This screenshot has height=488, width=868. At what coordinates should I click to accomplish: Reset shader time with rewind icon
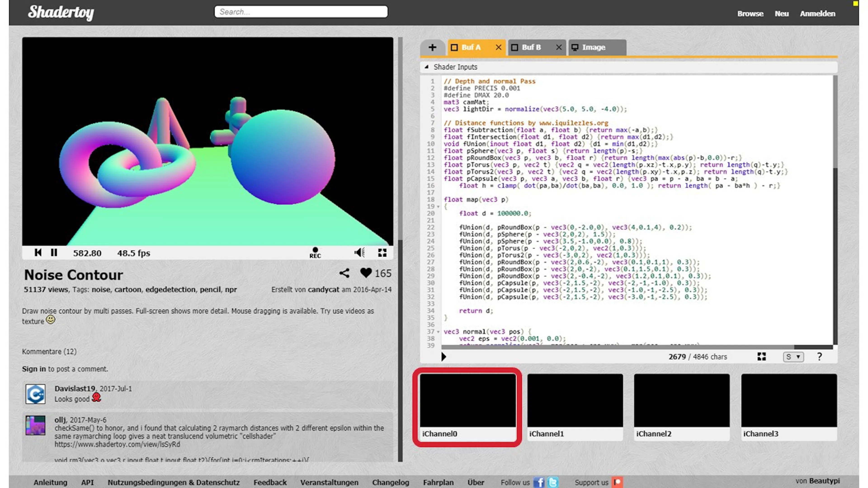[x=38, y=253]
